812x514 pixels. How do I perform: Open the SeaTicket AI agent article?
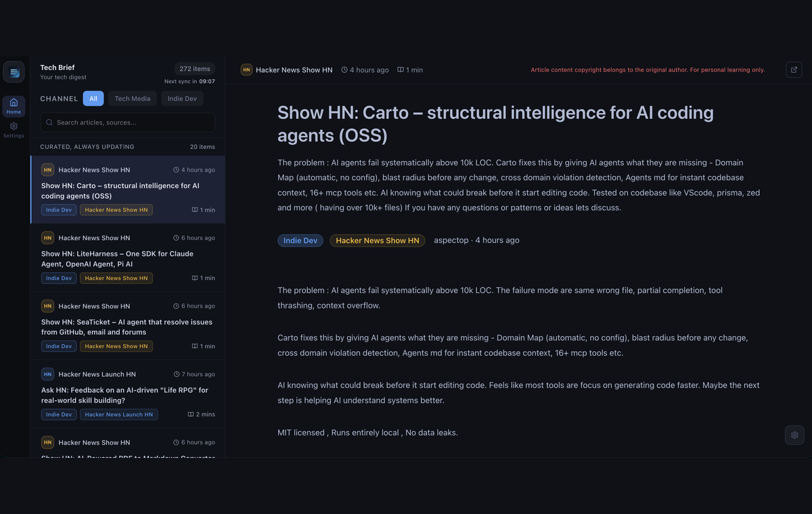[128, 326]
